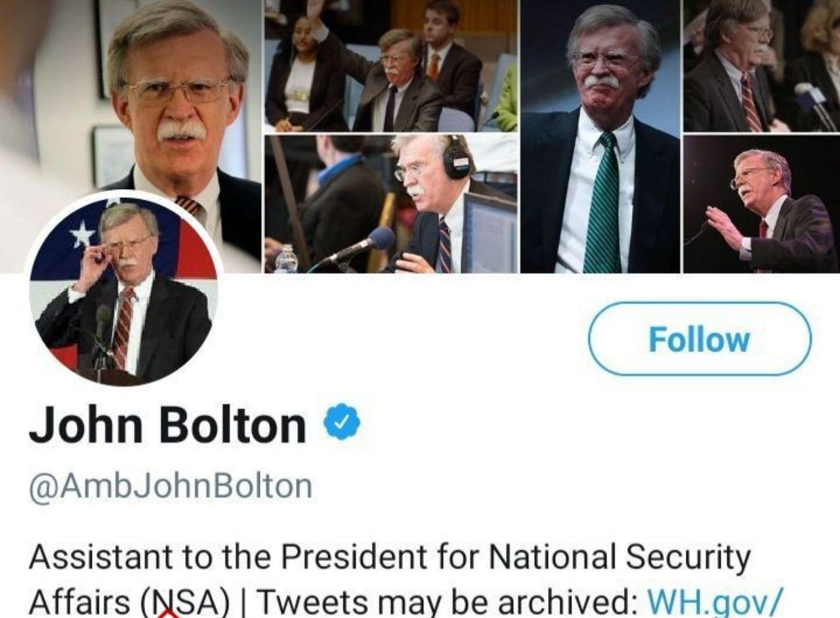Screen dimensions: 840x618
Task: Open the green tie portrait photo
Action: coord(600,137)
